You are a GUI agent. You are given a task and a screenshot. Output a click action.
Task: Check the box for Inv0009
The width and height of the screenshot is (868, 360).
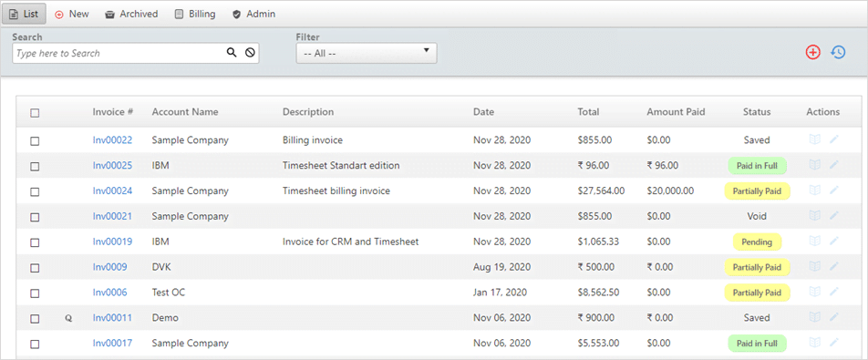[35, 268]
